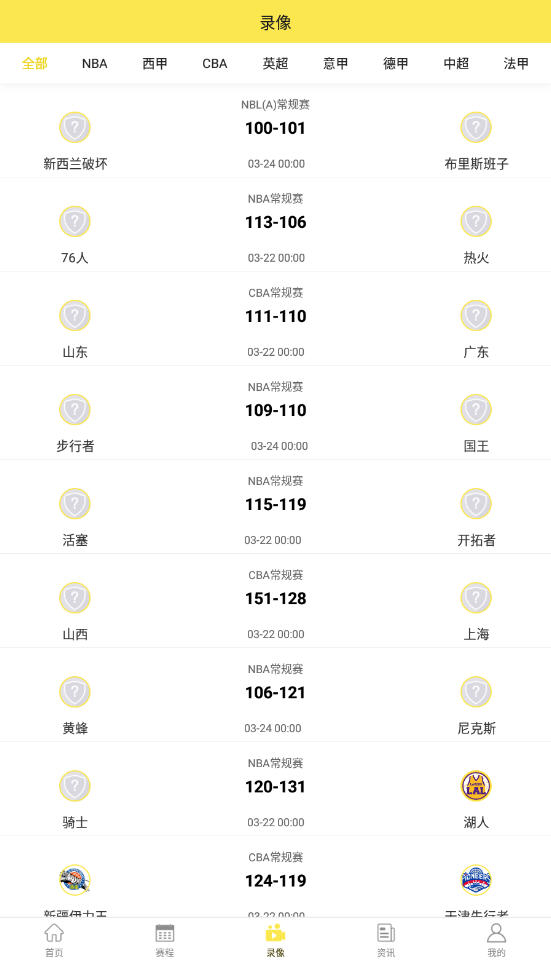Open the 100-101 NBL match recording
Viewport: 551px width, 962px height.
point(276,131)
